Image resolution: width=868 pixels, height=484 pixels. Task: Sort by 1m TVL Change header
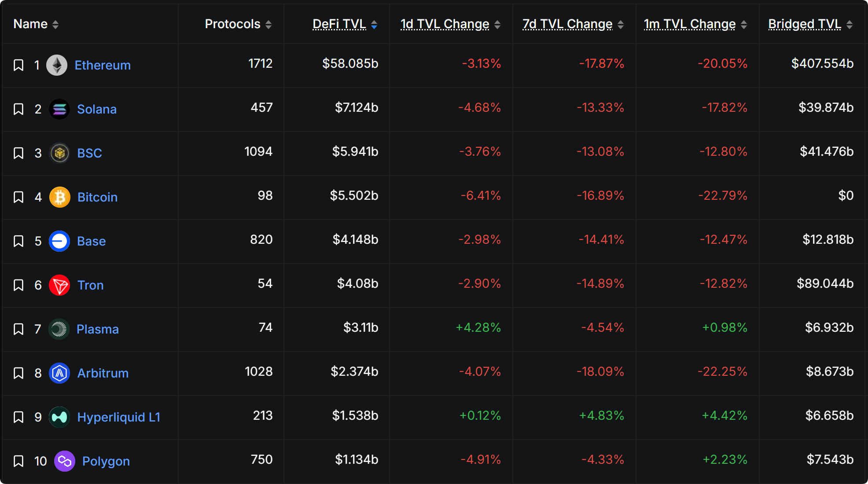coord(690,24)
